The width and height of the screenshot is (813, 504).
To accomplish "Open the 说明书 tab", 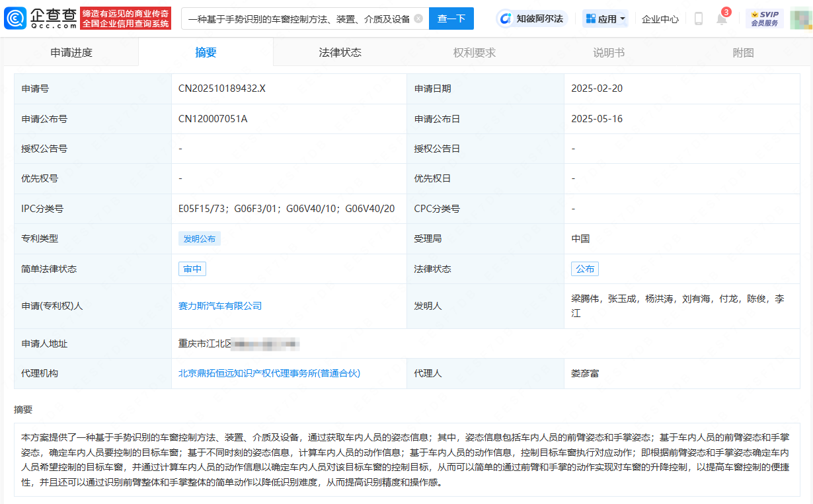I will coord(609,52).
